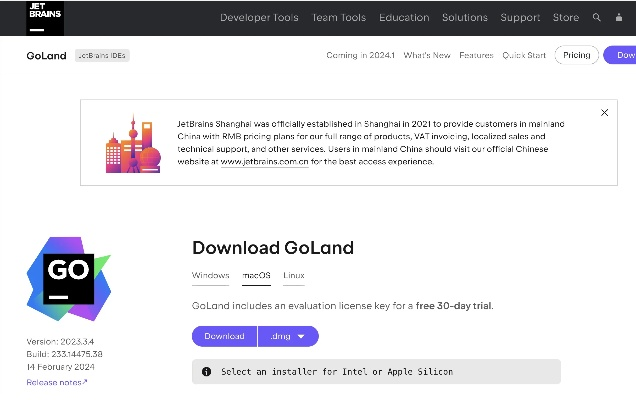Image resolution: width=636 pixels, height=400 pixels.
Task: Open the search magnifier icon
Action: (597, 18)
